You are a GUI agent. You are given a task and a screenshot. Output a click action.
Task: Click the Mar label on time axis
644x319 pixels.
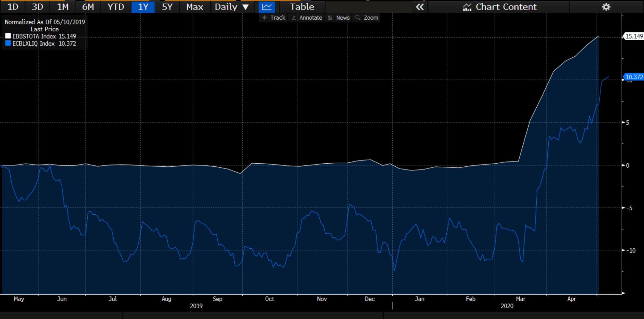pos(521,299)
